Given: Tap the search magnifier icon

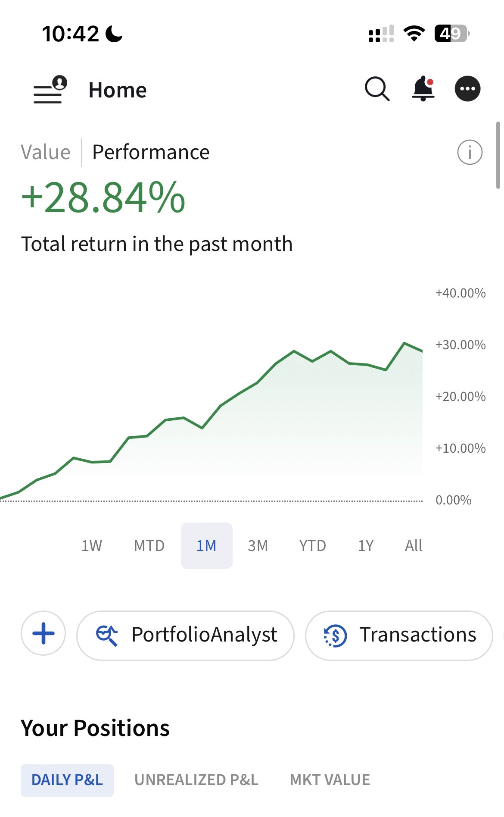Looking at the screenshot, I should click(x=377, y=89).
